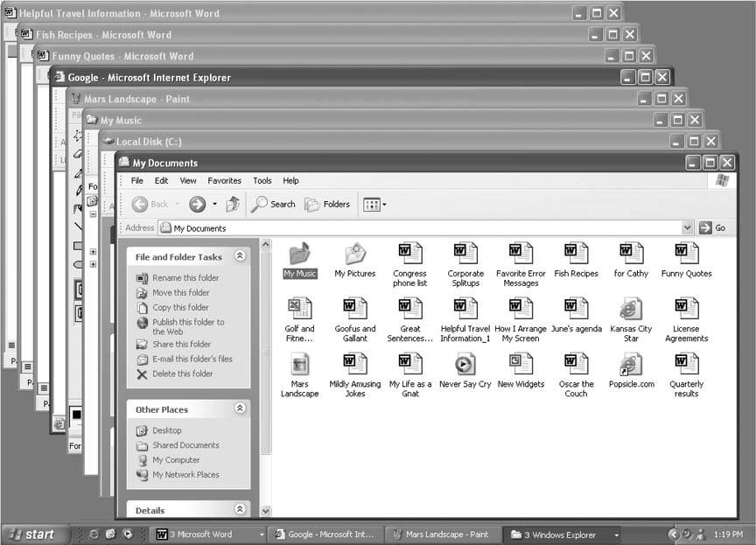This screenshot has height=545, width=756.
Task: Click the Shared Documents link
Action: tap(185, 445)
